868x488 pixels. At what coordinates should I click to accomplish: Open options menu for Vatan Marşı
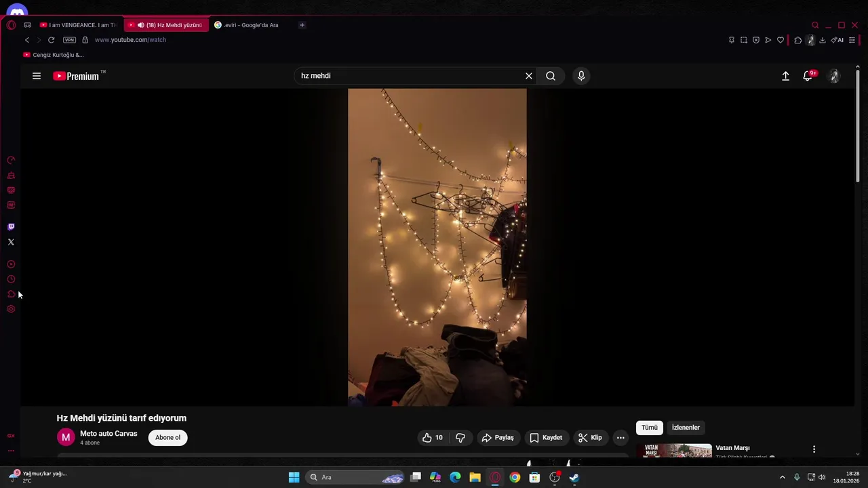814,449
